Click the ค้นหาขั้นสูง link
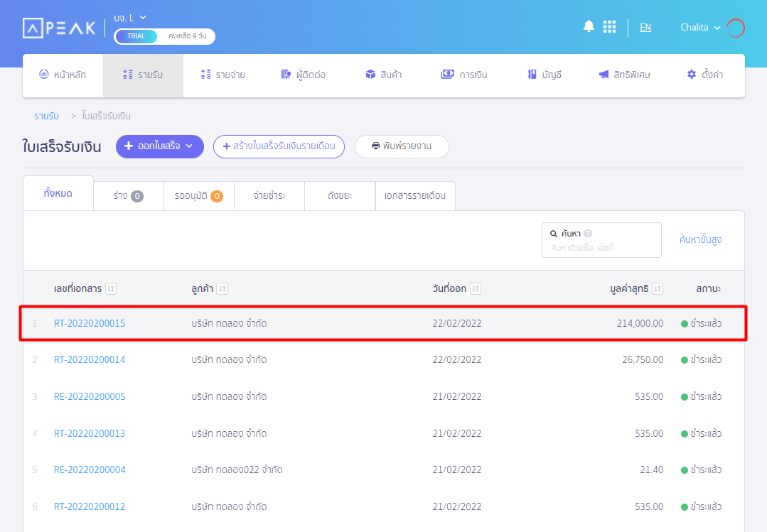This screenshot has height=532, width=767. pyautogui.click(x=700, y=239)
